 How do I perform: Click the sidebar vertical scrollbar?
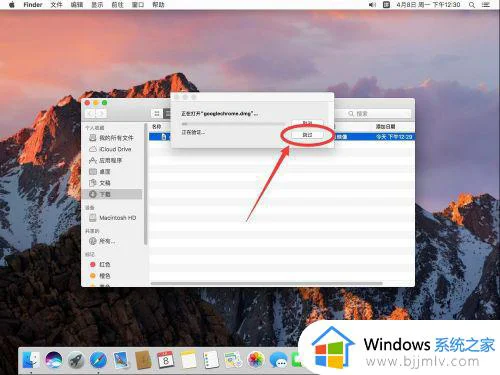pyautogui.click(x=145, y=184)
